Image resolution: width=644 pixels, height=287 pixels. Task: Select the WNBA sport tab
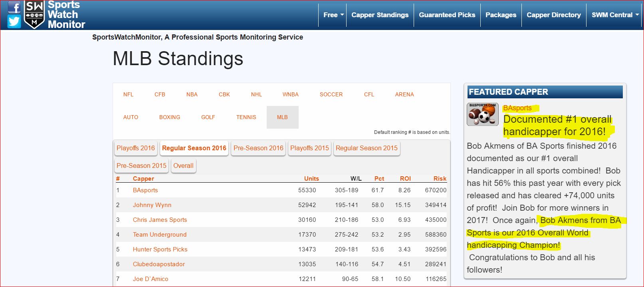[291, 94]
